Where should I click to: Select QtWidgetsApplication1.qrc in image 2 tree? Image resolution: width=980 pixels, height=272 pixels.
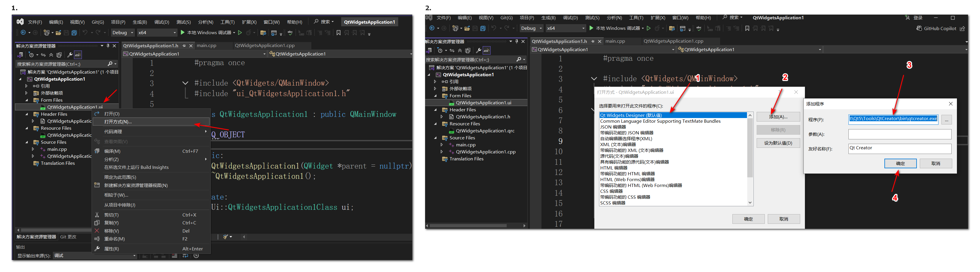pyautogui.click(x=485, y=131)
